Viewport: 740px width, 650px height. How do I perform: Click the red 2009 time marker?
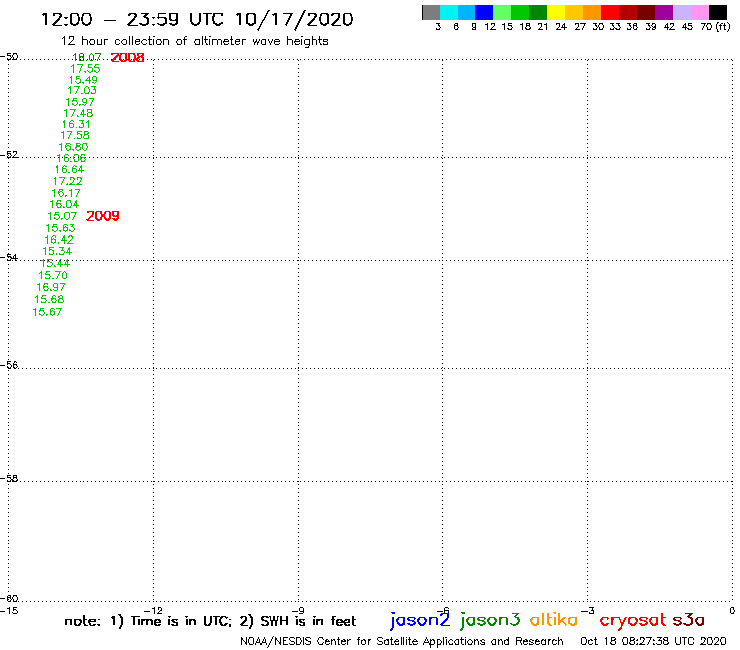pos(102,216)
